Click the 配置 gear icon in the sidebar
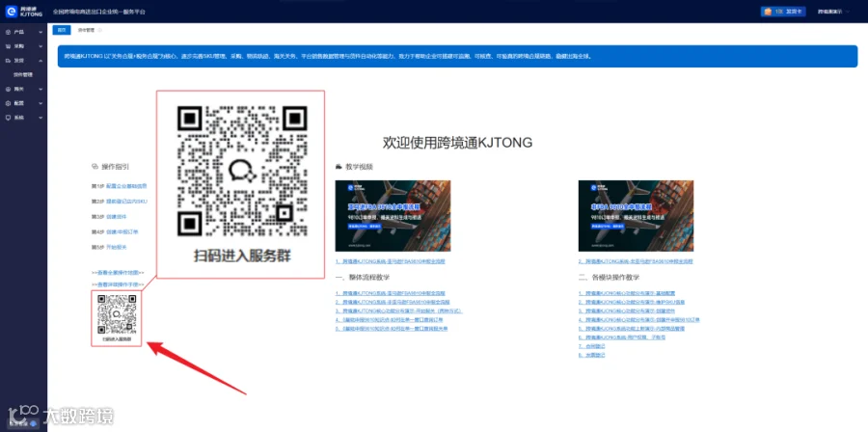The width and height of the screenshot is (868, 432). [x=9, y=103]
